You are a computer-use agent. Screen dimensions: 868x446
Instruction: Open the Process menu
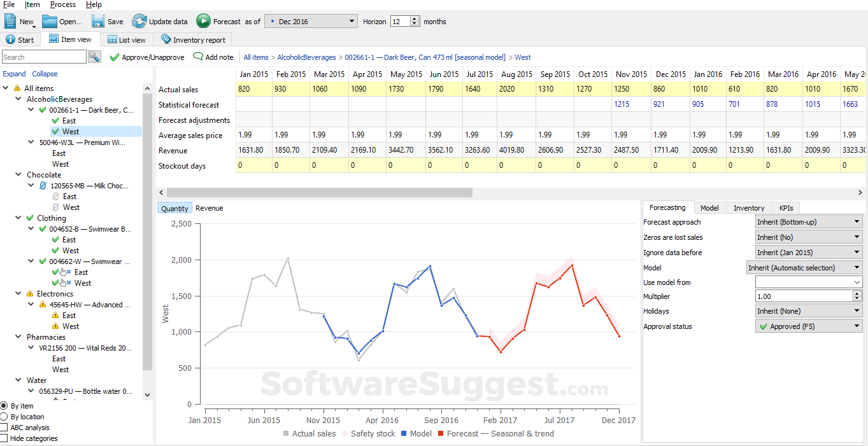[x=63, y=4]
